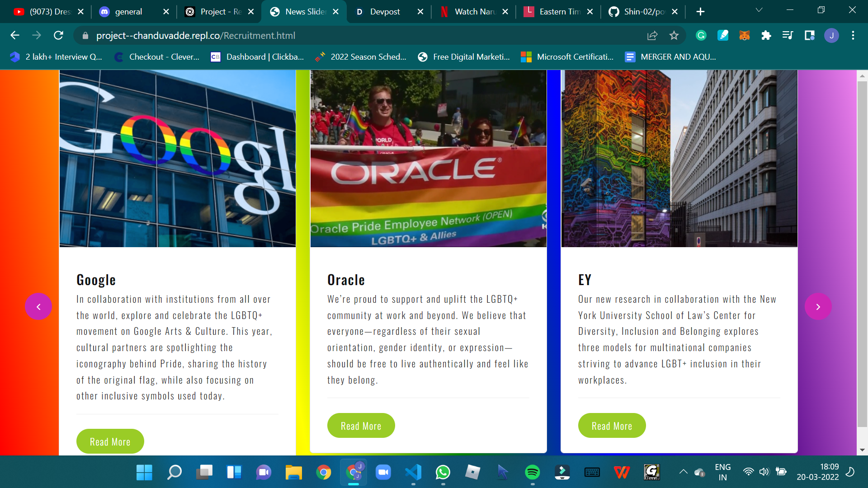This screenshot has width=868, height=488.
Task: Reload the current page
Action: 58,35
